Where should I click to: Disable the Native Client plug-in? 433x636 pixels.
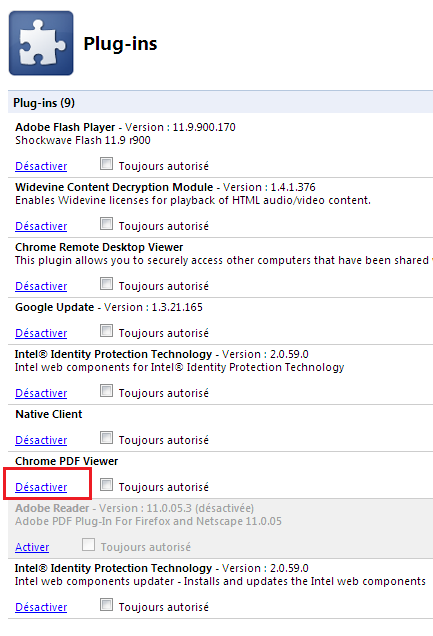[x=41, y=440]
